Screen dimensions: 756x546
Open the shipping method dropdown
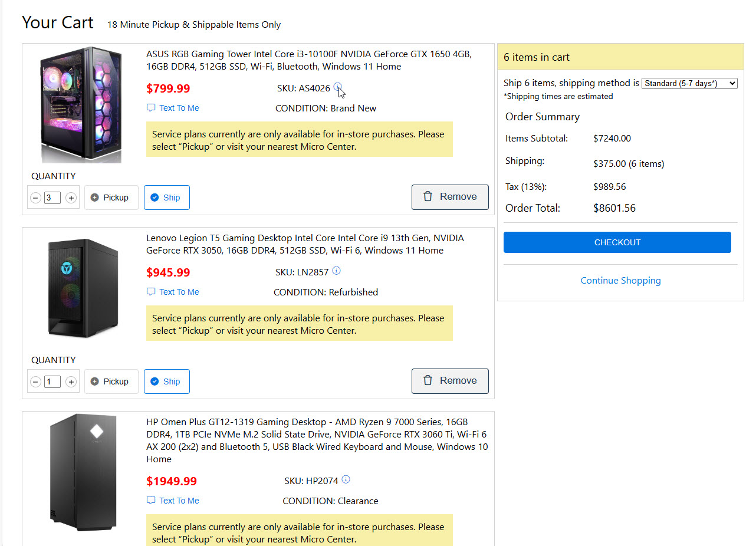(x=689, y=84)
